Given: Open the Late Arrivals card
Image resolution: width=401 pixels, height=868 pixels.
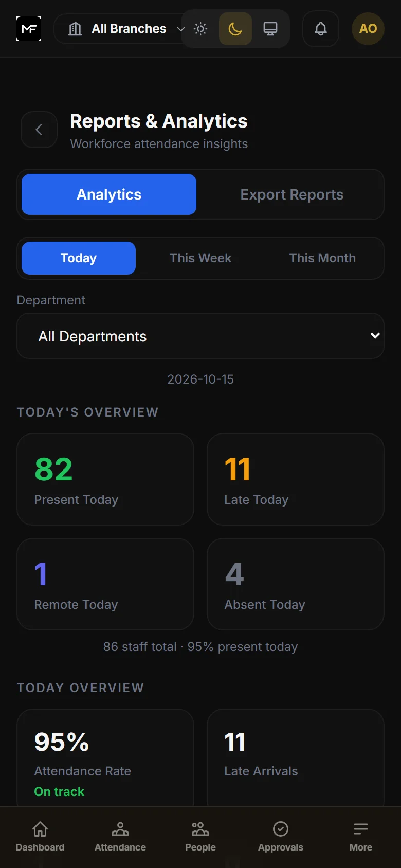Looking at the screenshot, I should pyautogui.click(x=296, y=758).
